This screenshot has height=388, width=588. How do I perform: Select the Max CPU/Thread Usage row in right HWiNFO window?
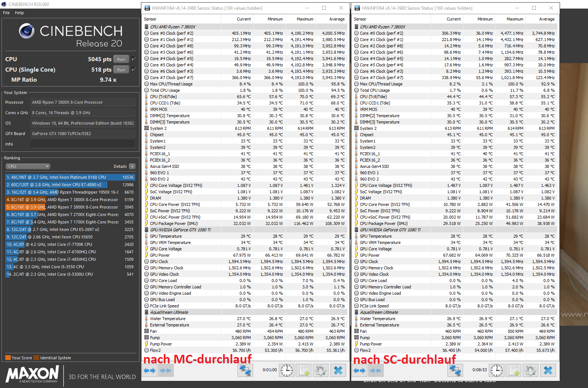455,84
